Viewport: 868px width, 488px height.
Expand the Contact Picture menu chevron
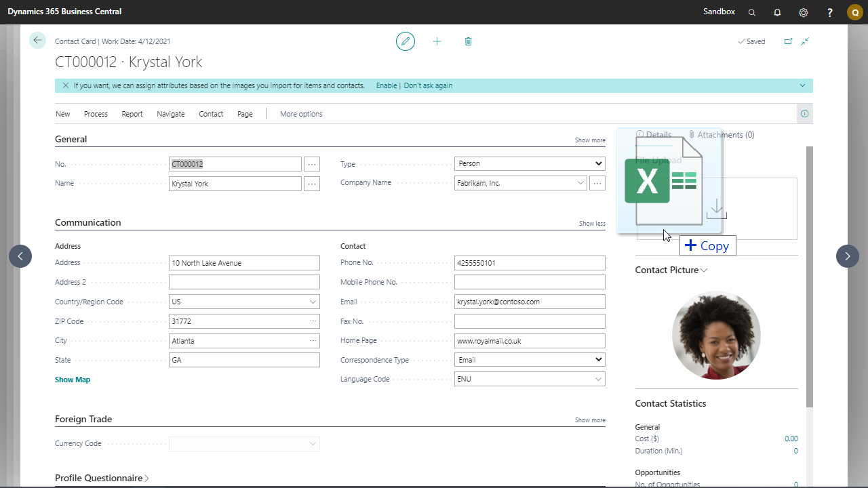(x=704, y=270)
